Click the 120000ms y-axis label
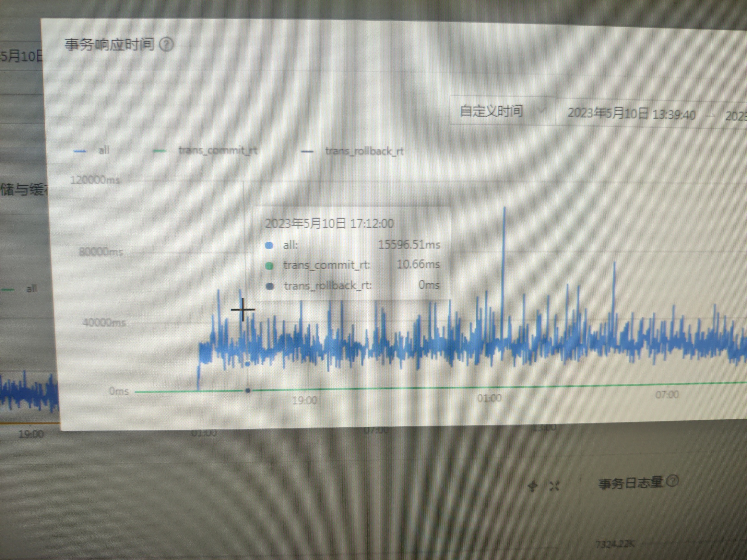The image size is (747, 560). coord(95,180)
